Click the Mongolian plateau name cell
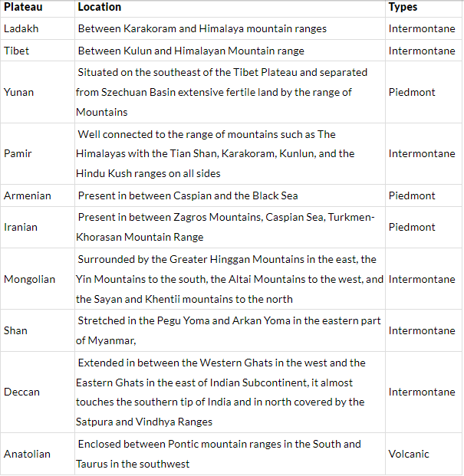464x476 pixels. [30, 279]
